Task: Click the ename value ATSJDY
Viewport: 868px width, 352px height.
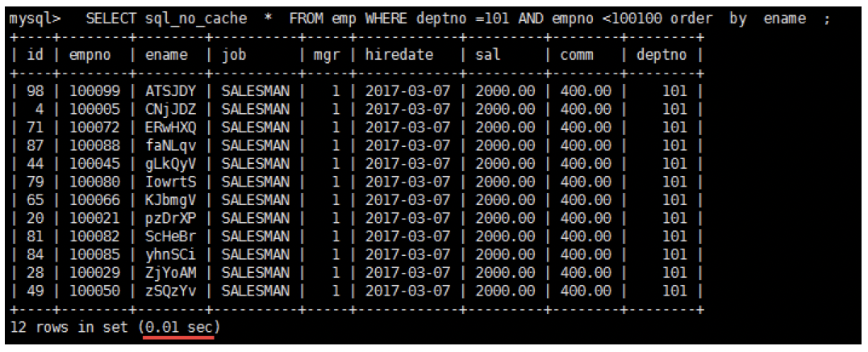Action: (170, 91)
